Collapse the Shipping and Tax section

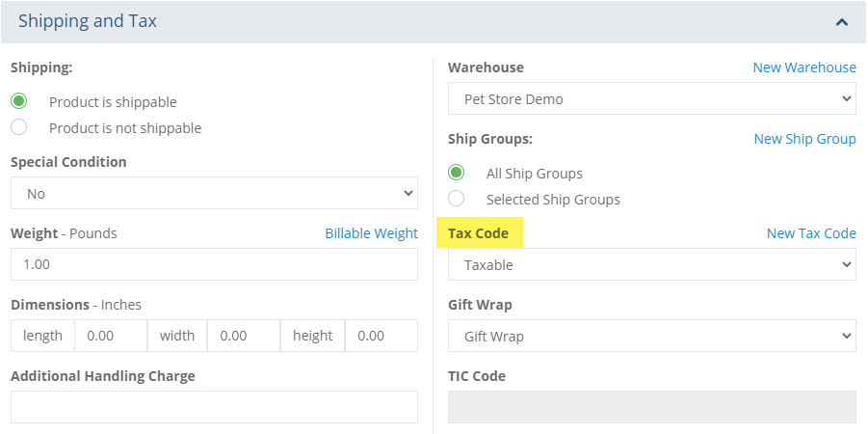tap(842, 21)
